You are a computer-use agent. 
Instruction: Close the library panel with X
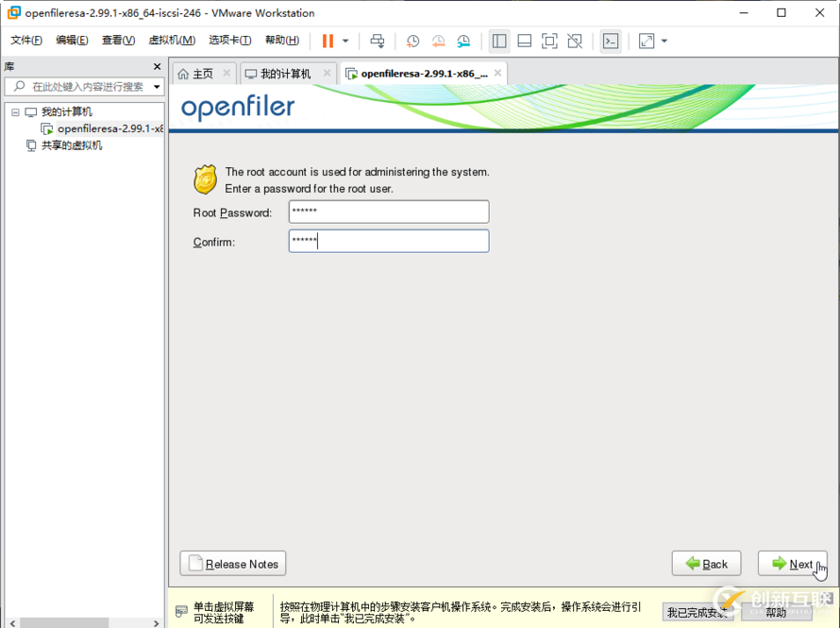[x=158, y=66]
